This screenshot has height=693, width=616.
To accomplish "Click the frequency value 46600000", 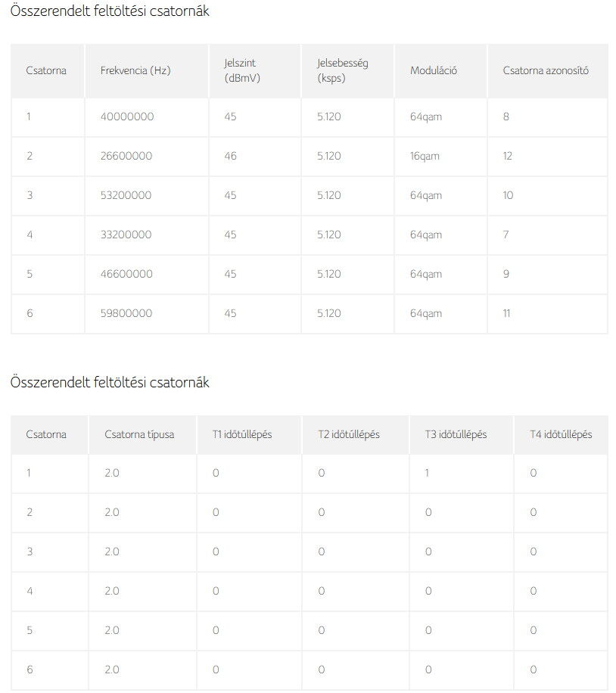I will tap(126, 274).
